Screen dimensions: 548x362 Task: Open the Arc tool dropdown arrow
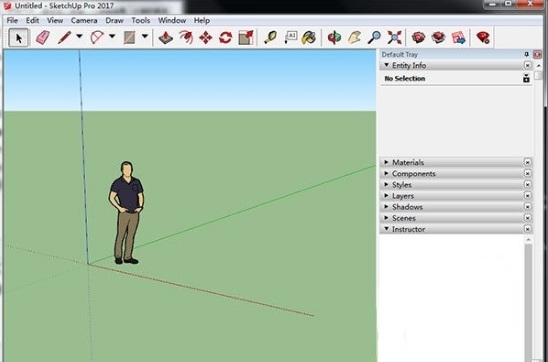click(x=112, y=36)
